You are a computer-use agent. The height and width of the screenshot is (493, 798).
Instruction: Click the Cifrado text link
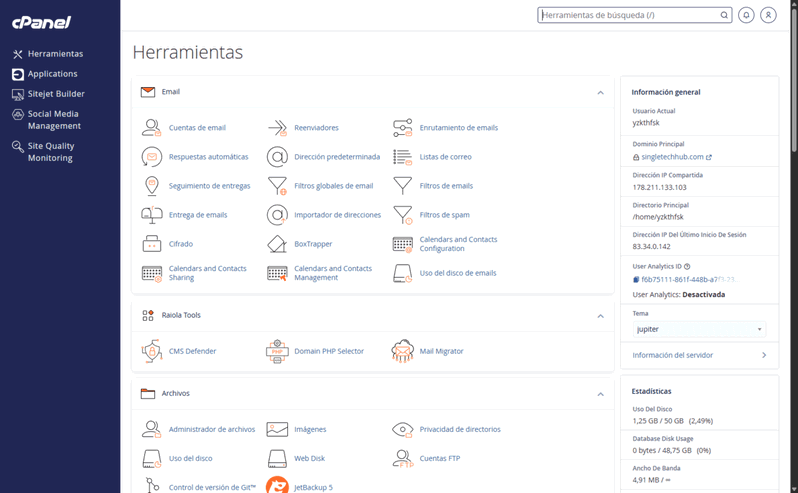click(181, 244)
